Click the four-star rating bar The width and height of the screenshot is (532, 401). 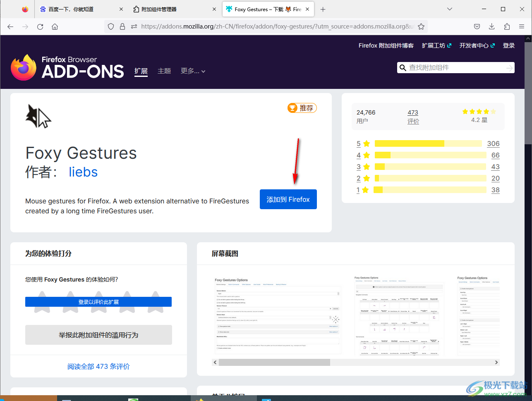430,155
